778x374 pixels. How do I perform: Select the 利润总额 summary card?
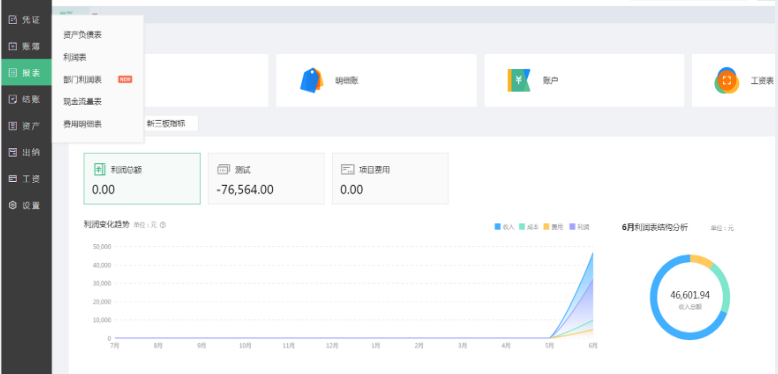142,179
